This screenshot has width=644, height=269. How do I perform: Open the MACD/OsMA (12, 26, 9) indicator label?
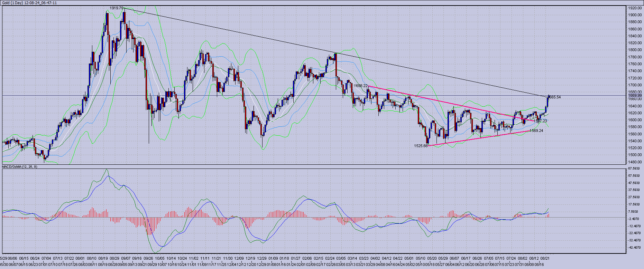(20, 166)
